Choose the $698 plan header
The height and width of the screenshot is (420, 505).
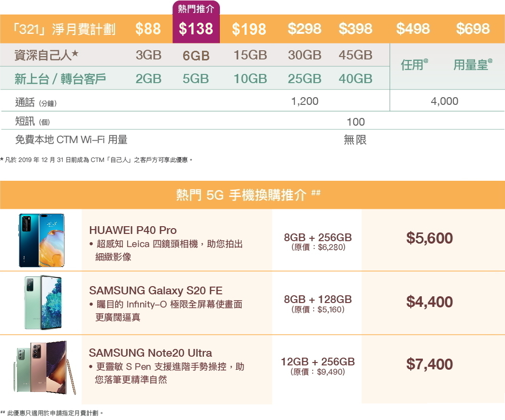tap(473, 29)
